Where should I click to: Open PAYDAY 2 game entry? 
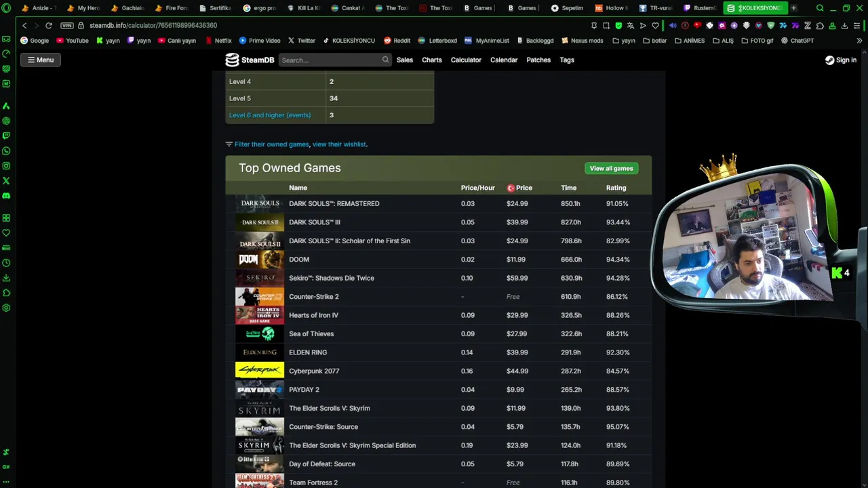304,390
